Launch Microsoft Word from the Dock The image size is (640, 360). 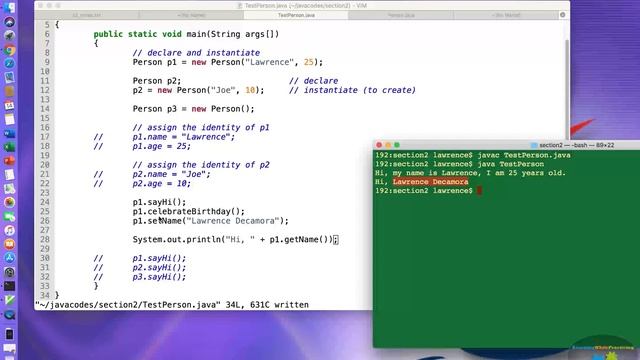9,133
